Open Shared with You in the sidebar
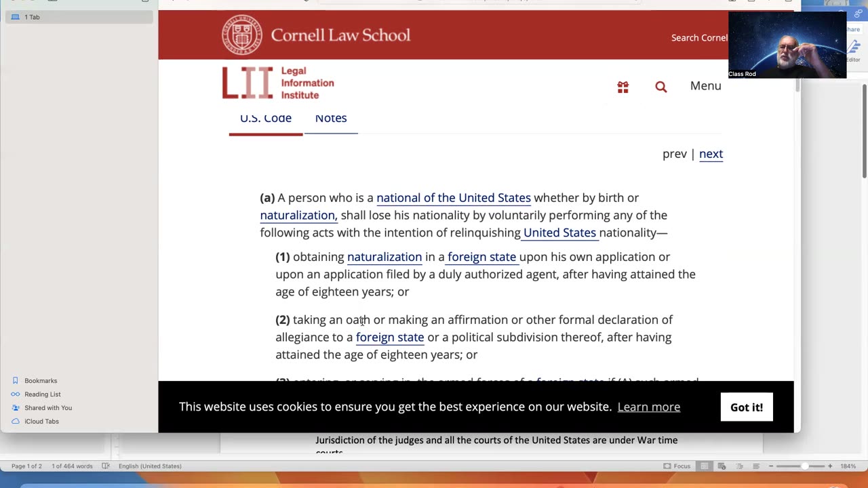 point(48,408)
